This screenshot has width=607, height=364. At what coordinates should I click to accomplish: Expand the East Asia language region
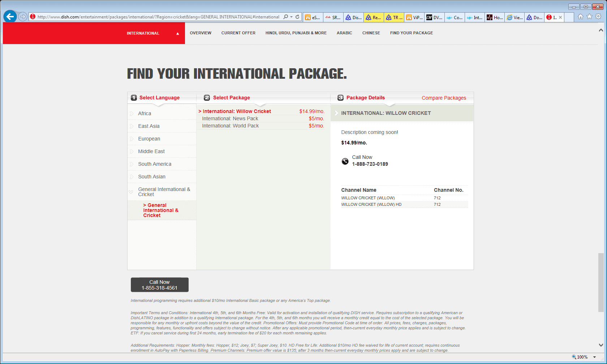(x=162, y=126)
